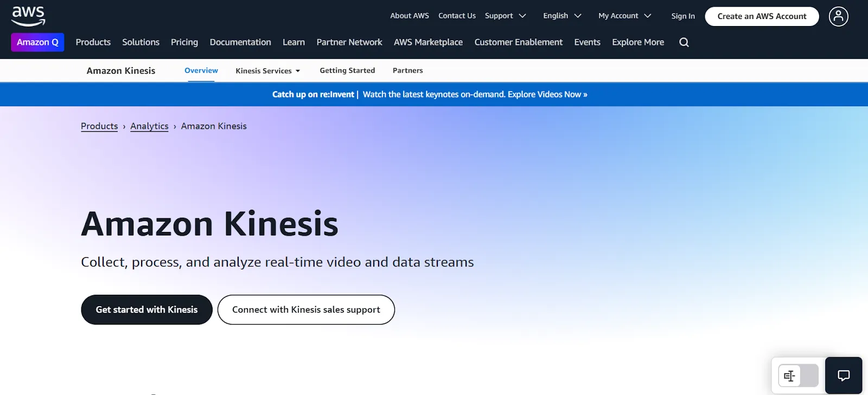The width and height of the screenshot is (868, 395).
Task: Open the Documentation menu
Action: pos(240,42)
